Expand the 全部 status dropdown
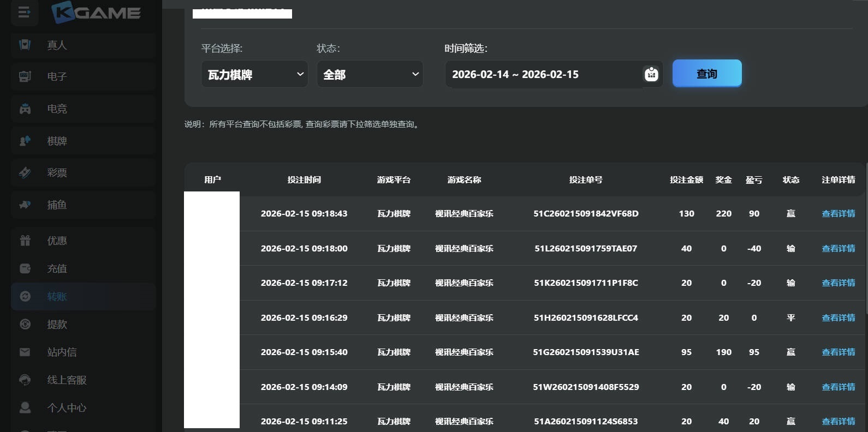This screenshot has height=432, width=868. click(370, 74)
